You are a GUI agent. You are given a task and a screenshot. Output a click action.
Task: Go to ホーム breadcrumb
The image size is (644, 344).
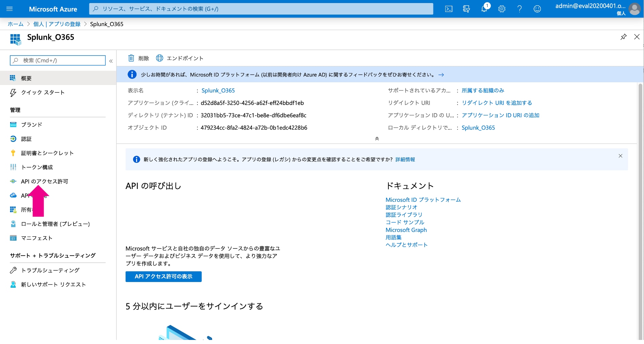point(16,24)
